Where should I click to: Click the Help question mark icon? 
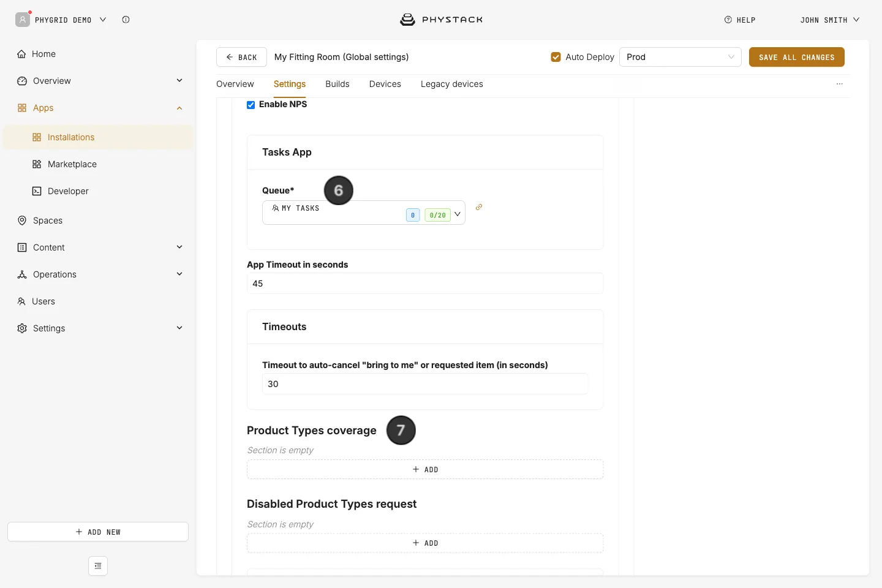tap(728, 20)
